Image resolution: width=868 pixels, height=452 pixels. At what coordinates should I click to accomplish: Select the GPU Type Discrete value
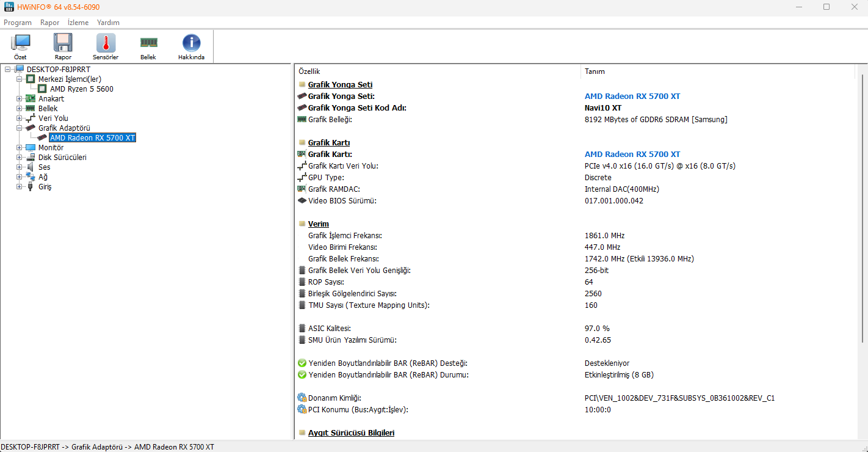[598, 177]
